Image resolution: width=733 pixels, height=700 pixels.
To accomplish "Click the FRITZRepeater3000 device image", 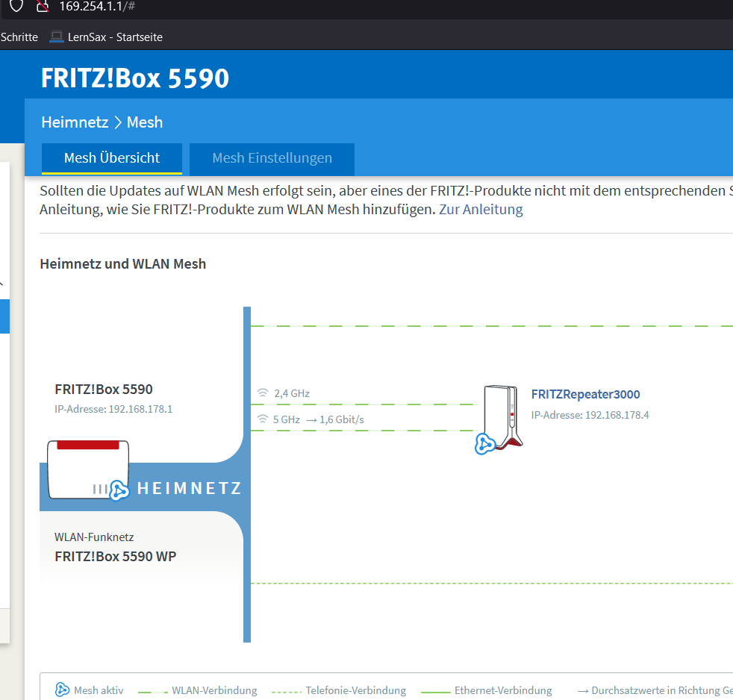I will click(503, 416).
